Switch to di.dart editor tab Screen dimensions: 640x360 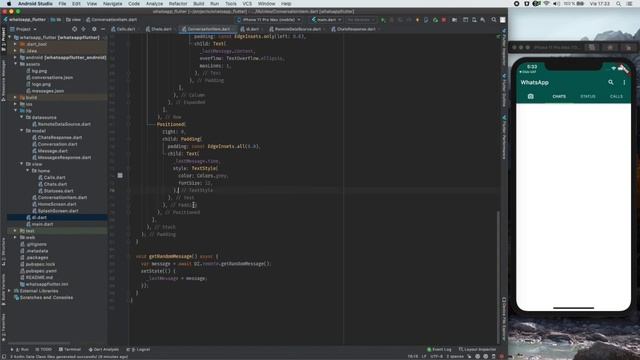250,29
